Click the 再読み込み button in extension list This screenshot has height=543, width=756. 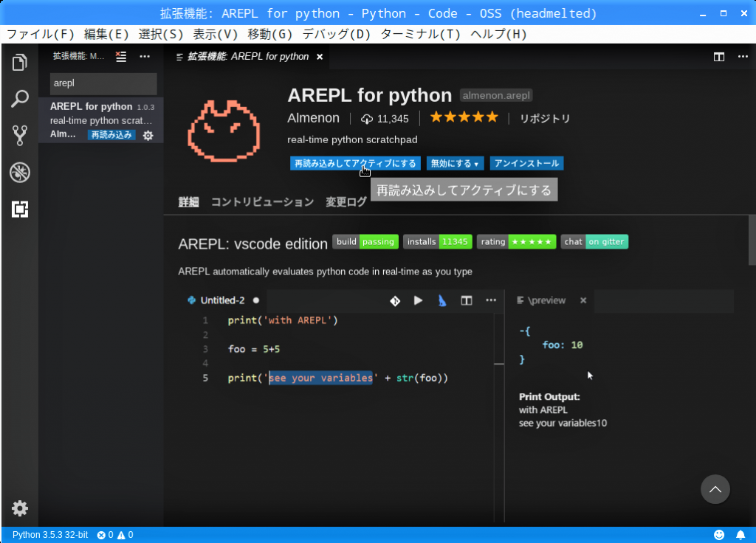tap(111, 135)
